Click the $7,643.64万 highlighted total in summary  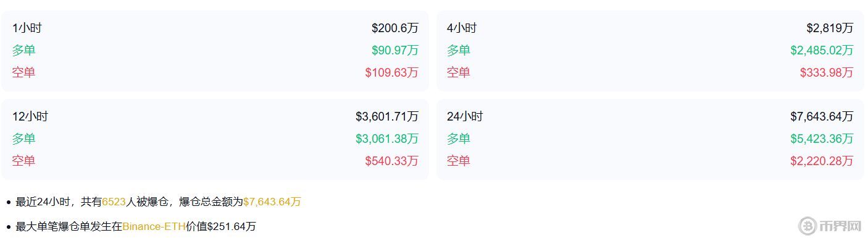tap(272, 202)
